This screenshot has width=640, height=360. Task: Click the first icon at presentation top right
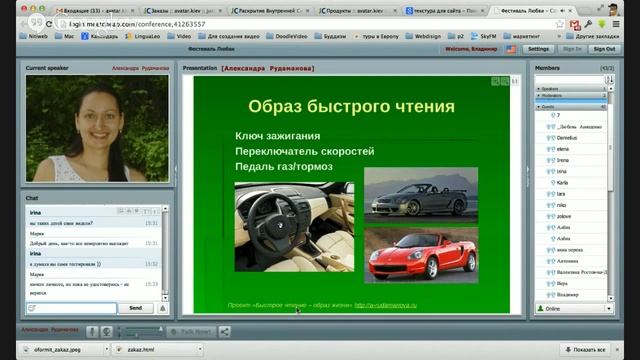point(495,81)
